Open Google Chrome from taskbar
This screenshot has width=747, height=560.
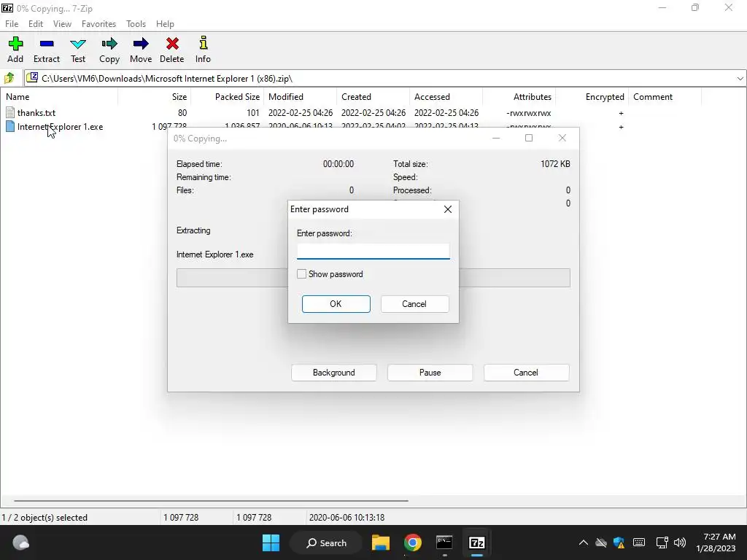(413, 542)
